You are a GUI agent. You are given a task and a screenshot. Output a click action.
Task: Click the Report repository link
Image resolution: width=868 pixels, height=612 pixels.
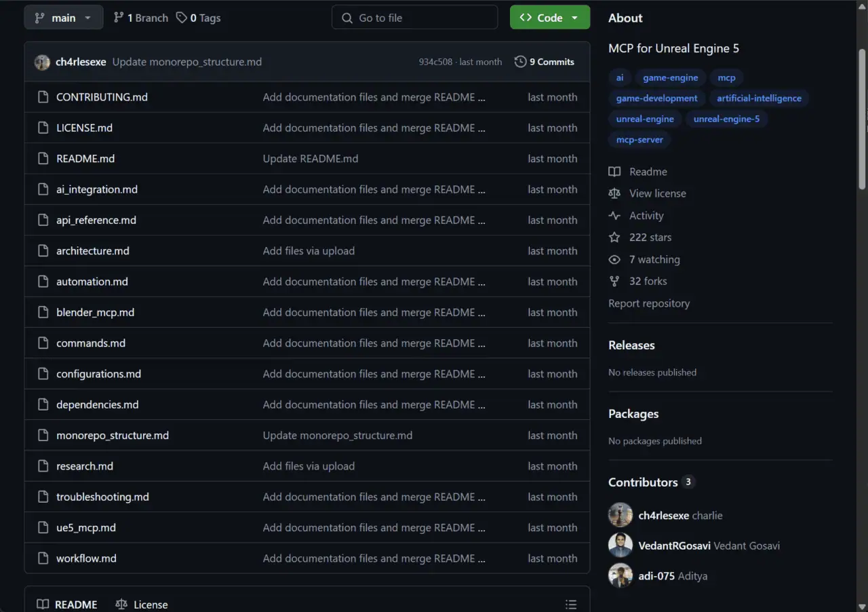[649, 303]
